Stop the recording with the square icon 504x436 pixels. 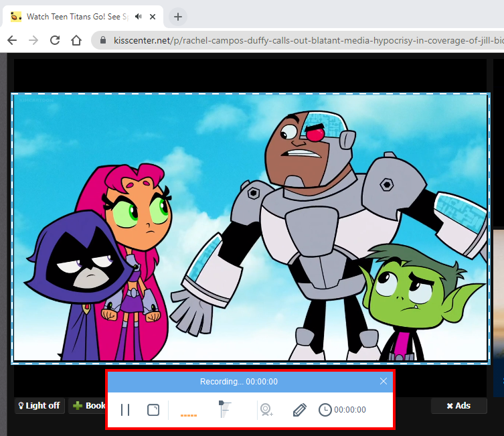click(153, 410)
